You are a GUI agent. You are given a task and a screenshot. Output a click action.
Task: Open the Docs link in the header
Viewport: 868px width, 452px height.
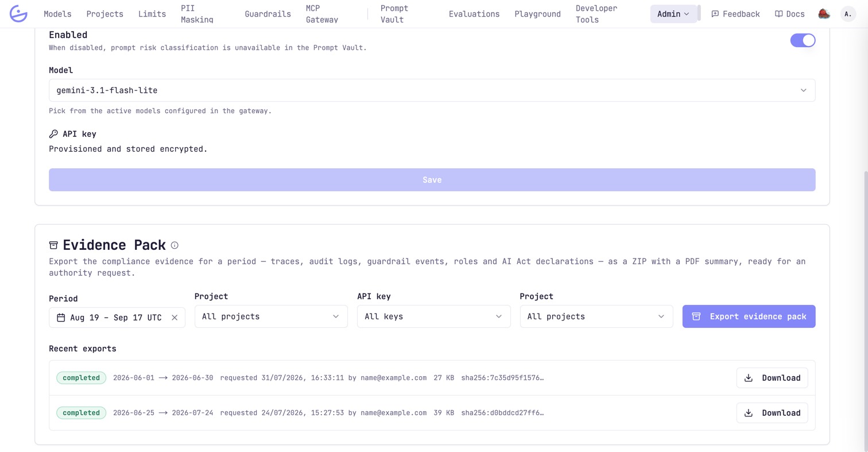tap(789, 14)
